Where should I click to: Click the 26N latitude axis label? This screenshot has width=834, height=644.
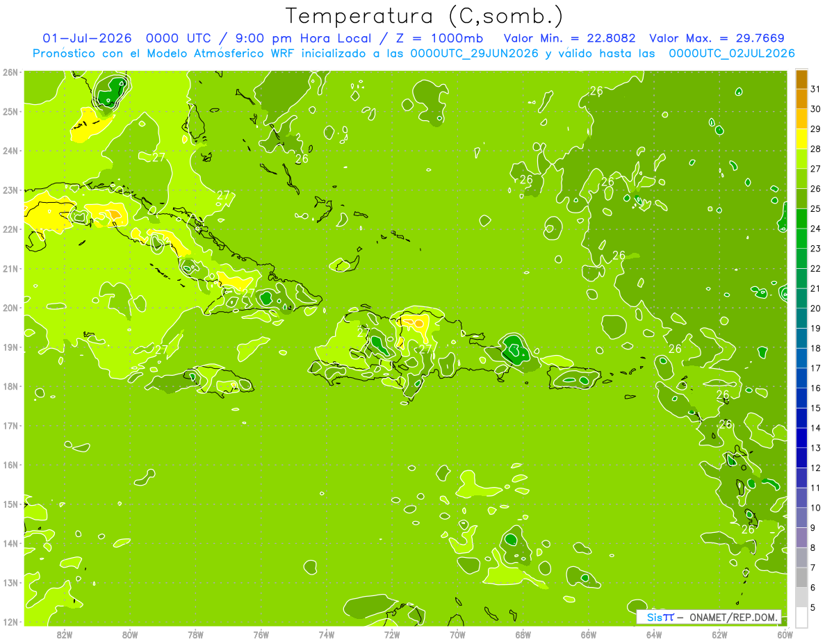point(10,72)
